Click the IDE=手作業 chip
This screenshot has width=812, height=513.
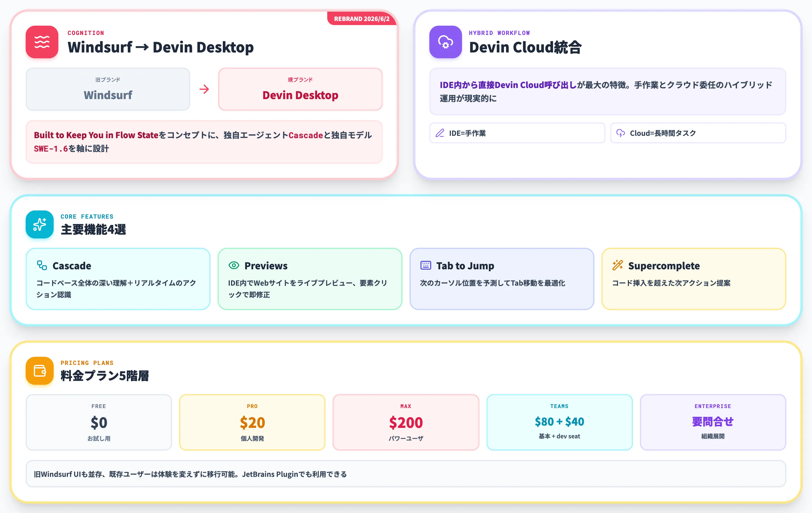(x=517, y=133)
